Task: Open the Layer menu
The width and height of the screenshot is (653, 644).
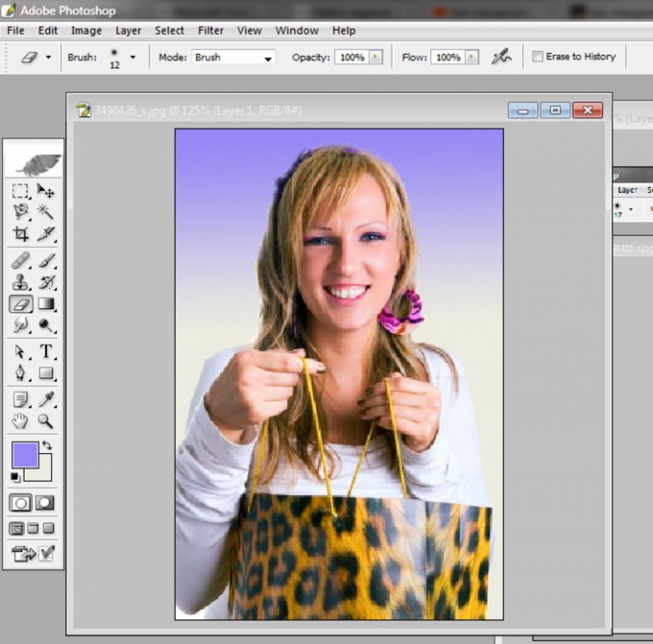Action: 129,31
